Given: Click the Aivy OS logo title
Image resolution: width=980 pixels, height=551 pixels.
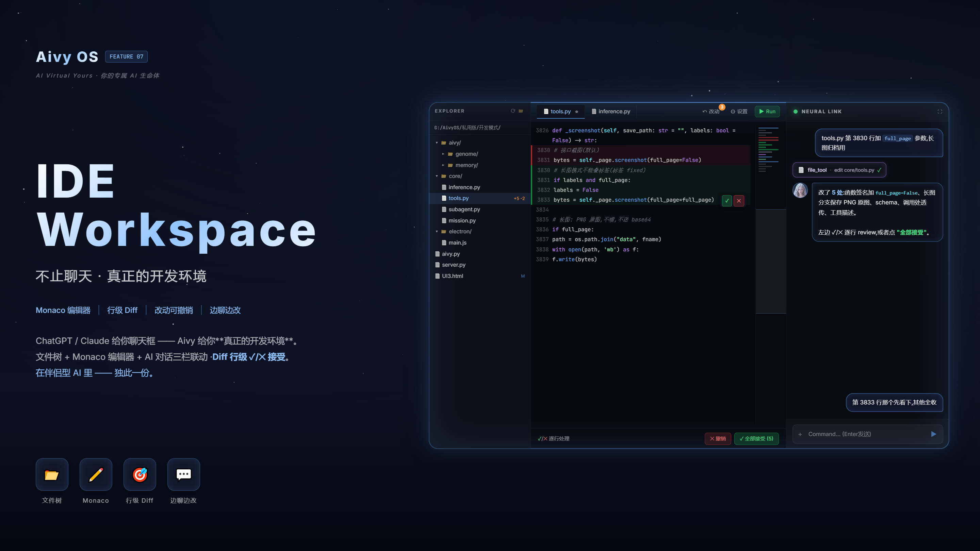Looking at the screenshot, I should pyautogui.click(x=67, y=57).
